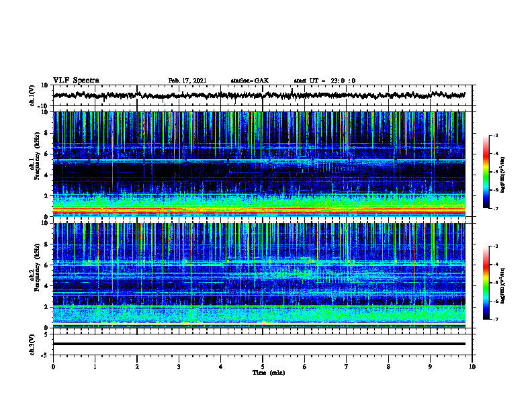The height and width of the screenshot is (411, 532).
Task: Click the "8" kHz tick on ch.1 spectrogram
Action: pos(47,133)
